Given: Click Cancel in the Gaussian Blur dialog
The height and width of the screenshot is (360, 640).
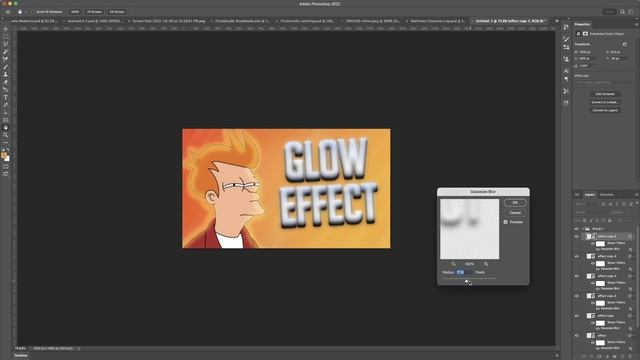Looking at the screenshot, I should coord(515,213).
